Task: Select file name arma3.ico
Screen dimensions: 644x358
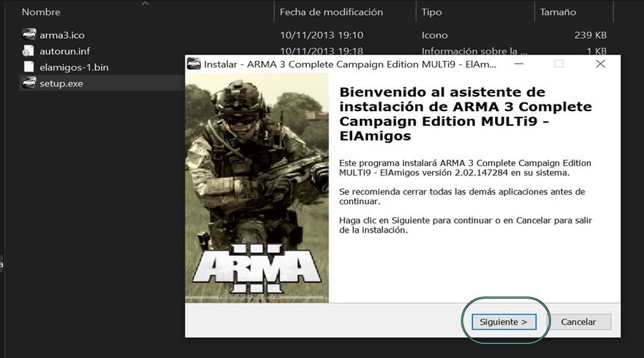Action: 62,35
